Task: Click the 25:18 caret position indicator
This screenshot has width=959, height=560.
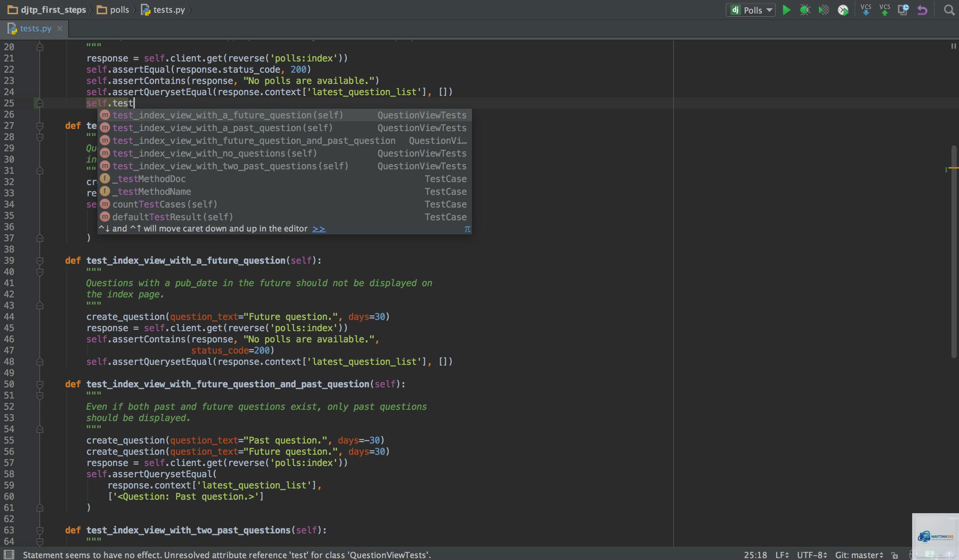Action: coord(756,555)
